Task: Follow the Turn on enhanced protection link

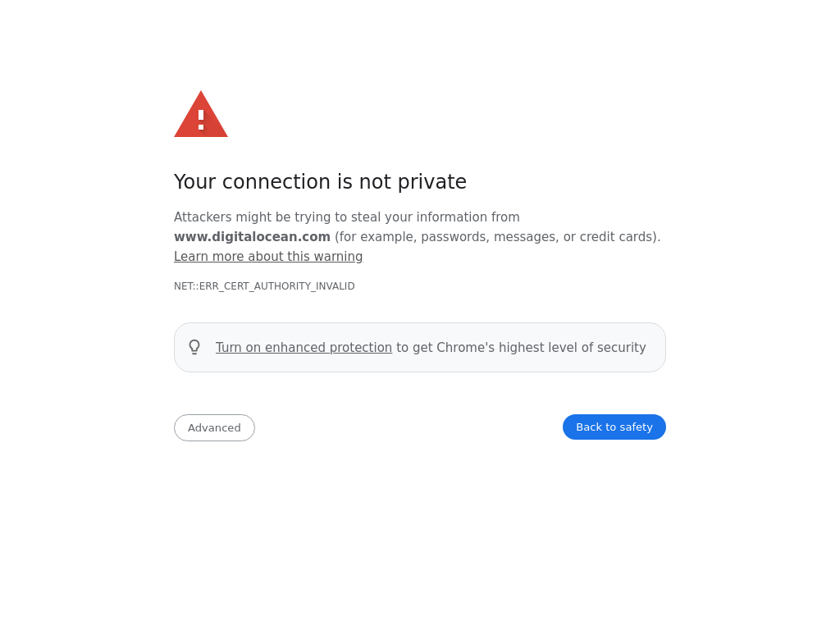Action: 304,348
